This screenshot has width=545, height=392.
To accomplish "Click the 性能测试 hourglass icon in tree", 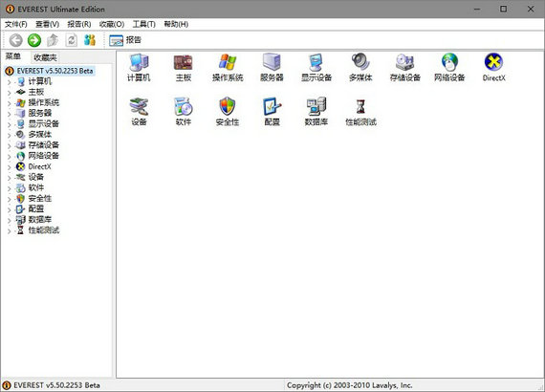I will coord(20,230).
